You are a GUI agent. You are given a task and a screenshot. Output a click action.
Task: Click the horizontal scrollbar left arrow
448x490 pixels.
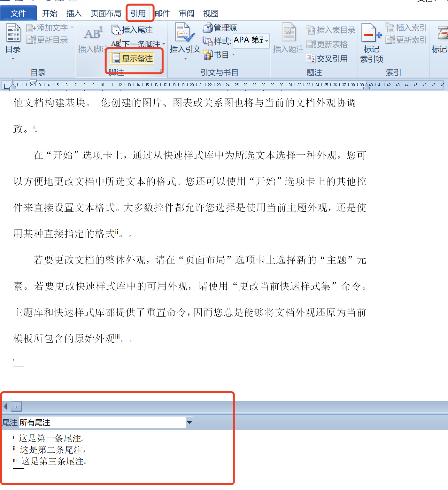5,407
